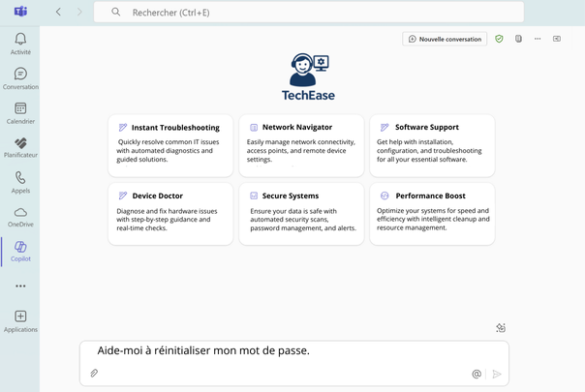Click the Network Navigator card icon
Image resolution: width=585 pixels, height=392 pixels.
(254, 128)
